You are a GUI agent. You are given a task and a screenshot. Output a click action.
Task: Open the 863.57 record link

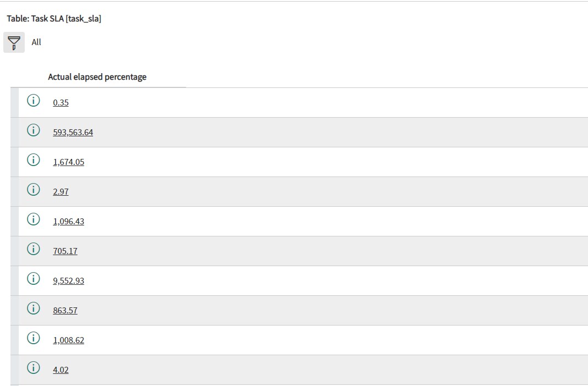point(66,310)
